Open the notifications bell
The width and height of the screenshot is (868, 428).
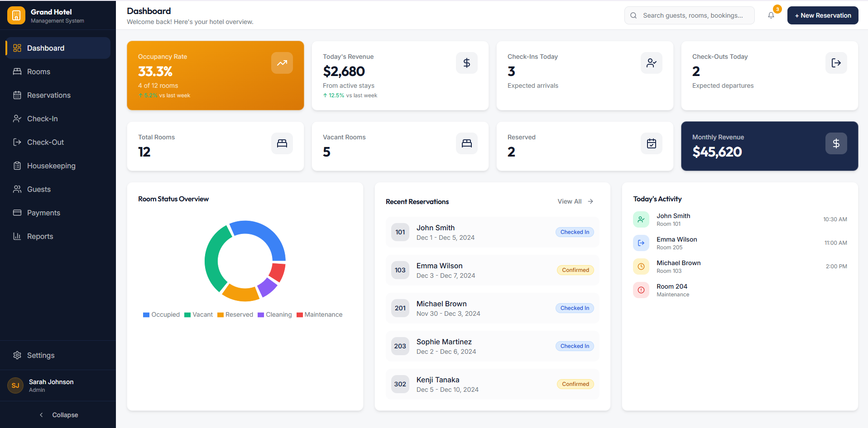pyautogui.click(x=771, y=15)
